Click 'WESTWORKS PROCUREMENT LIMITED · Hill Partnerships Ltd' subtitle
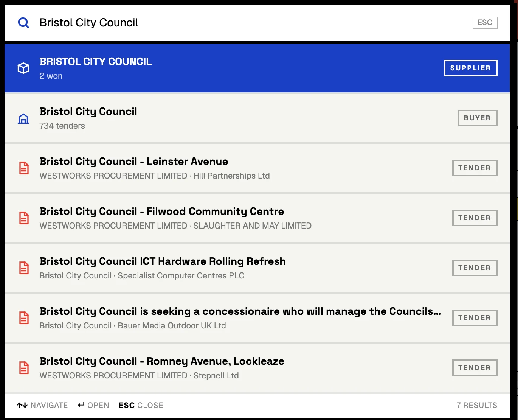 (x=155, y=176)
